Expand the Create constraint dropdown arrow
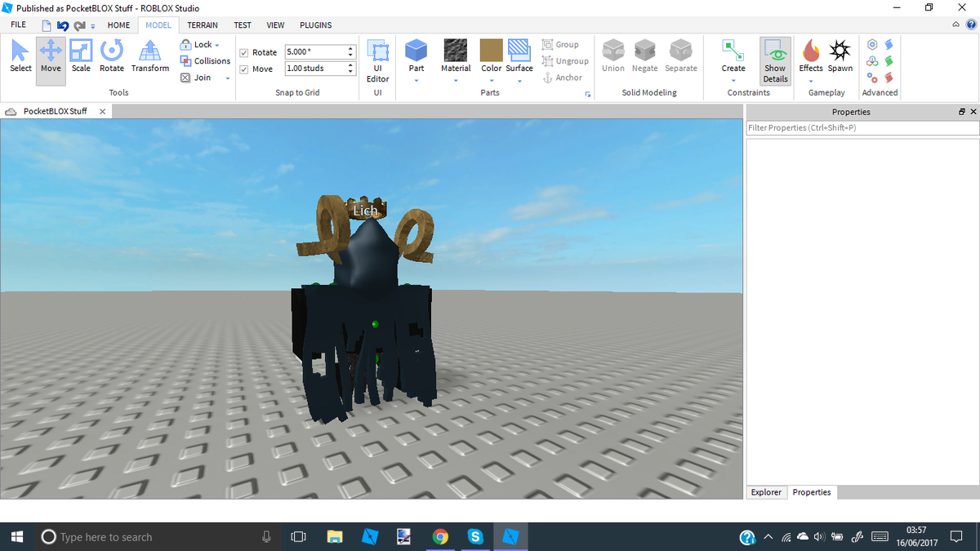This screenshot has width=980, height=551. coord(733,80)
